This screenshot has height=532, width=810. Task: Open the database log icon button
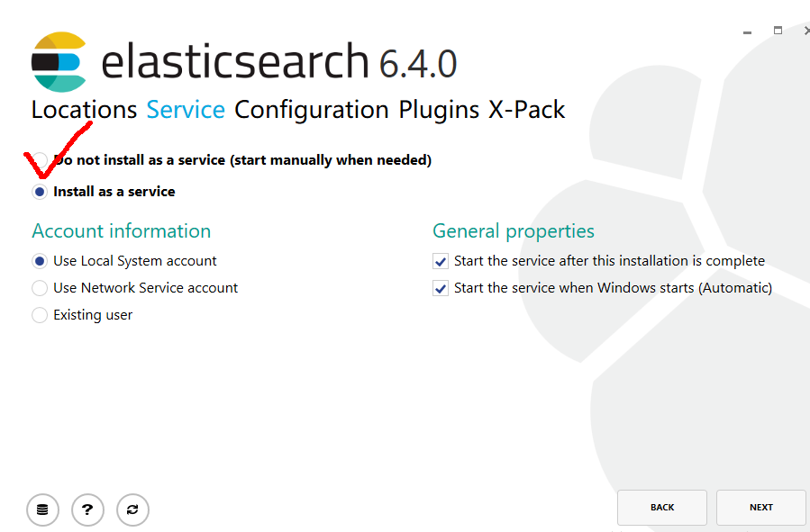[x=42, y=509]
